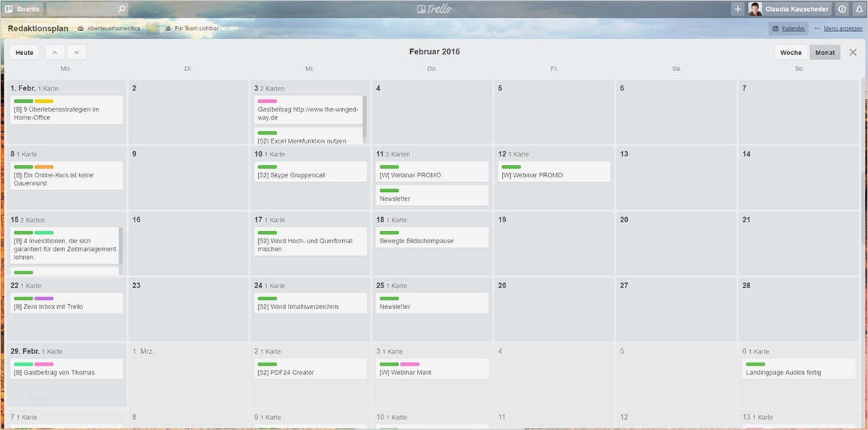This screenshot has height=430, width=868.
Task: Switch calendar to Monat view
Action: 825,52
